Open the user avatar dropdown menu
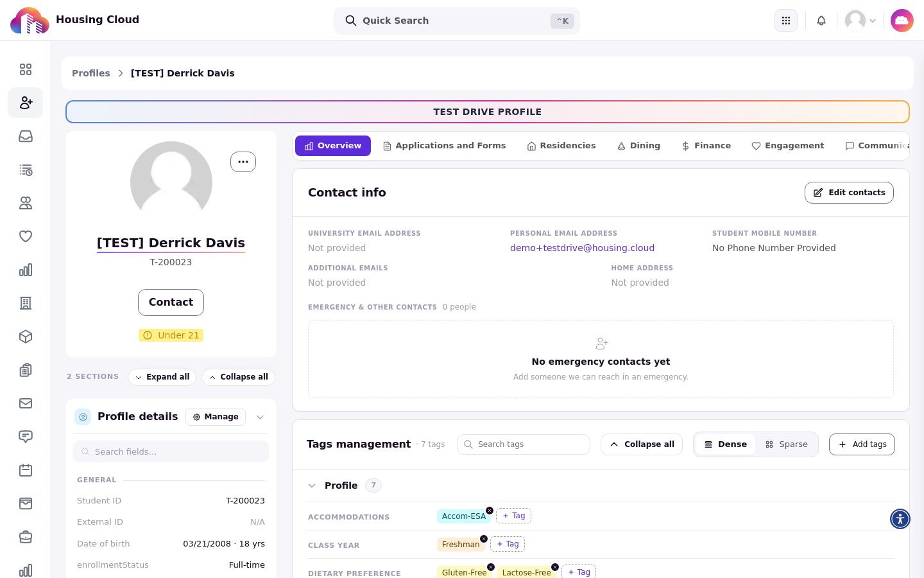Image resolution: width=924 pixels, height=578 pixels. (x=860, y=21)
